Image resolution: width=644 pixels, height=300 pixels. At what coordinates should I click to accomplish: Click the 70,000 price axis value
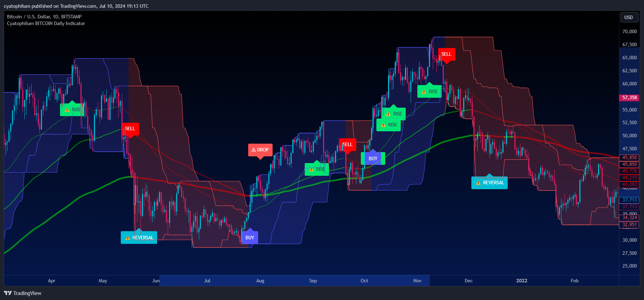point(630,31)
